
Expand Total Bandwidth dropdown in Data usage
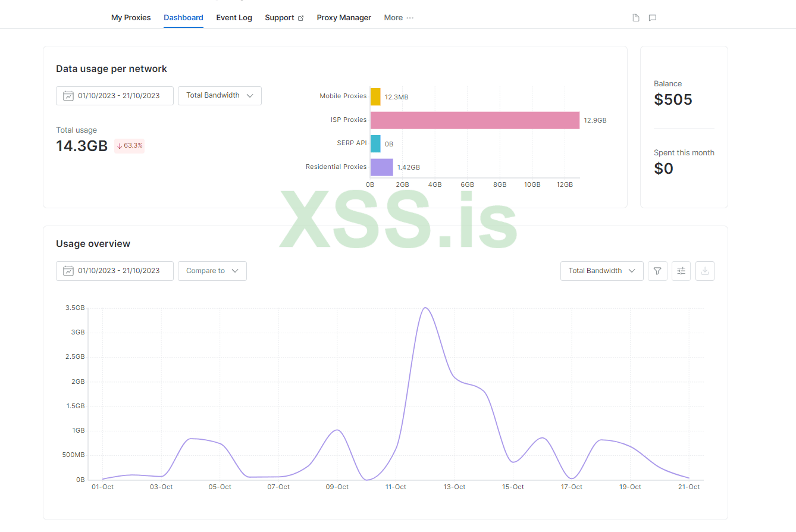tap(220, 96)
